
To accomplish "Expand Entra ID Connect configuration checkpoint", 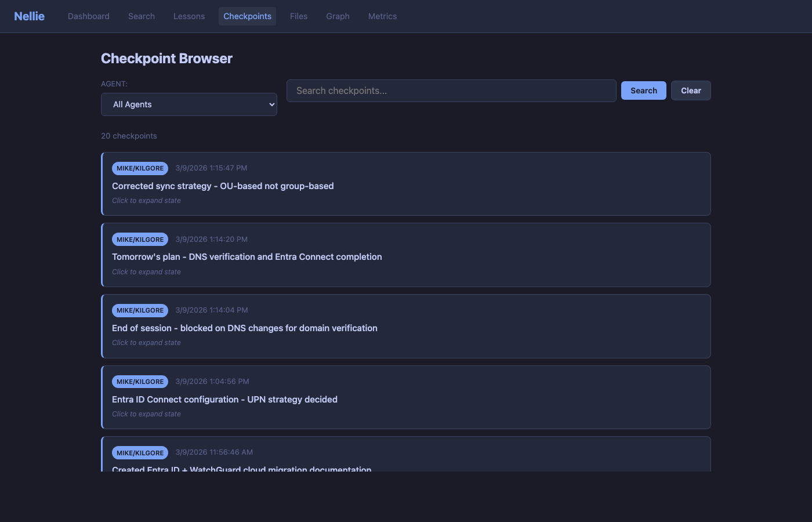I will coord(224,400).
